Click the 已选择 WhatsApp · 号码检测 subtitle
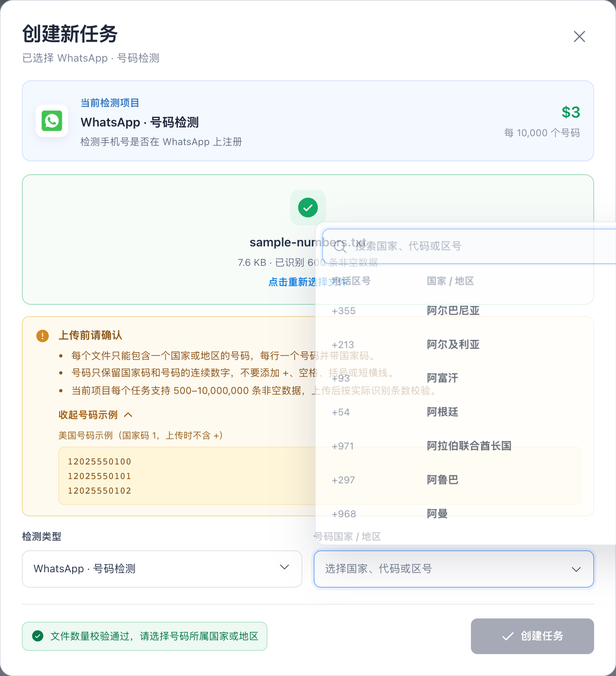616x676 pixels. click(x=91, y=58)
